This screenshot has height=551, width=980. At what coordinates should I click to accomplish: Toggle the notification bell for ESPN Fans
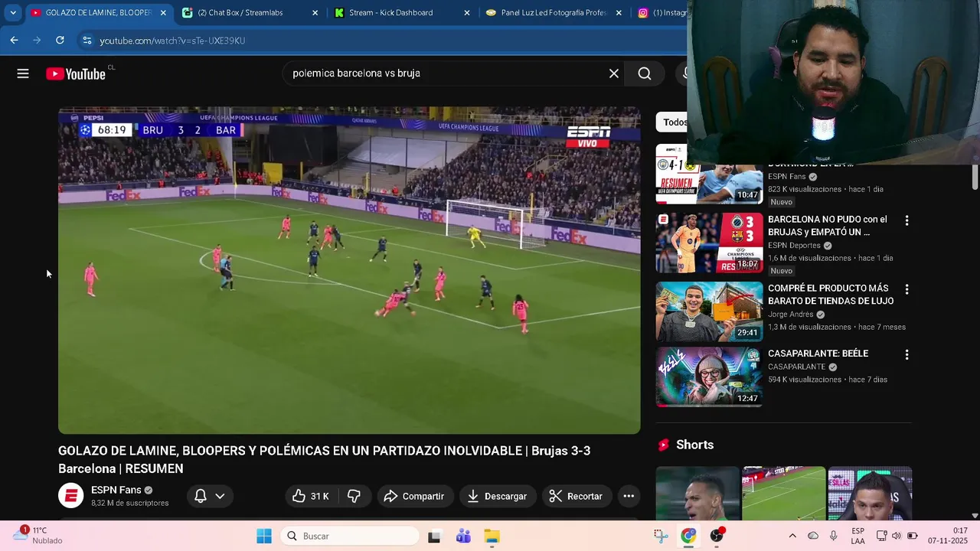point(201,496)
